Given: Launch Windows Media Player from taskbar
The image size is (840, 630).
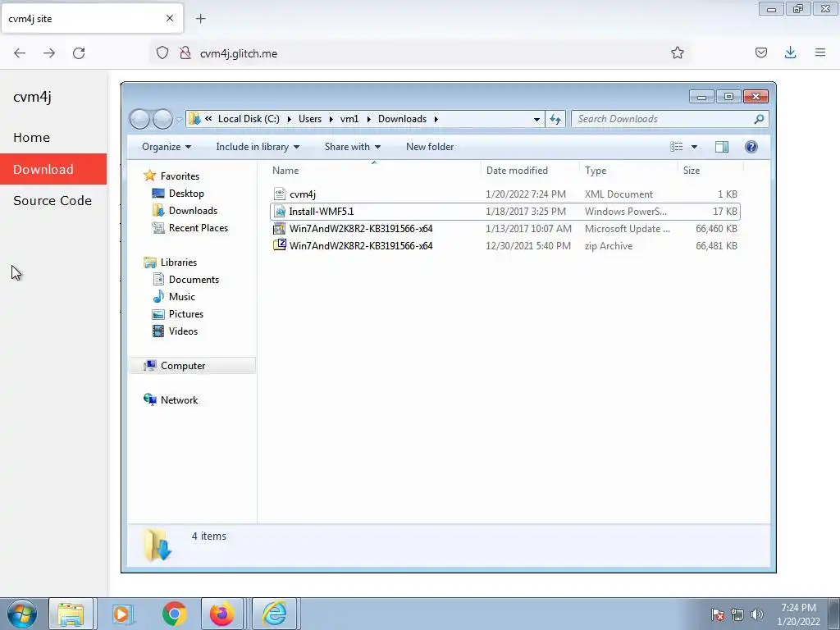Looking at the screenshot, I should pyautogui.click(x=121, y=614).
